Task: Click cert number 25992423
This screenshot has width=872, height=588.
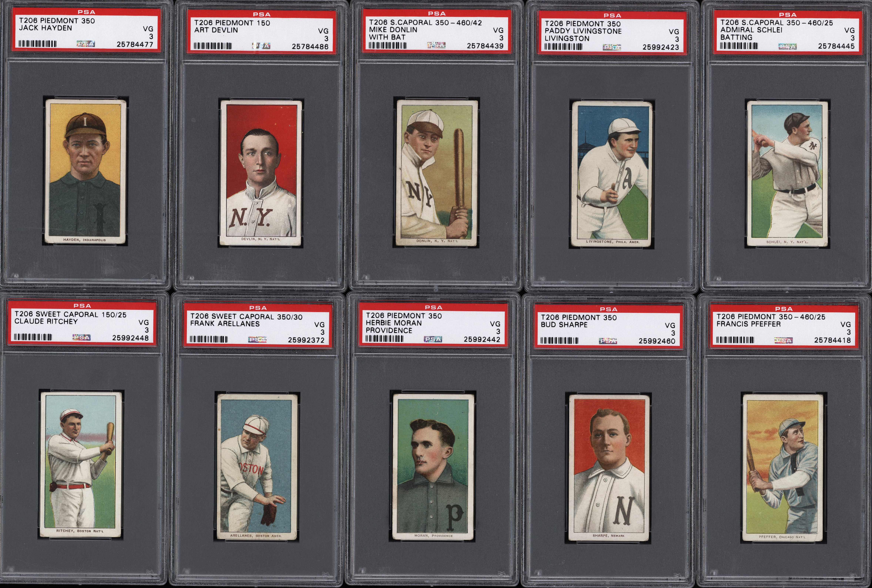Action: click(661, 47)
